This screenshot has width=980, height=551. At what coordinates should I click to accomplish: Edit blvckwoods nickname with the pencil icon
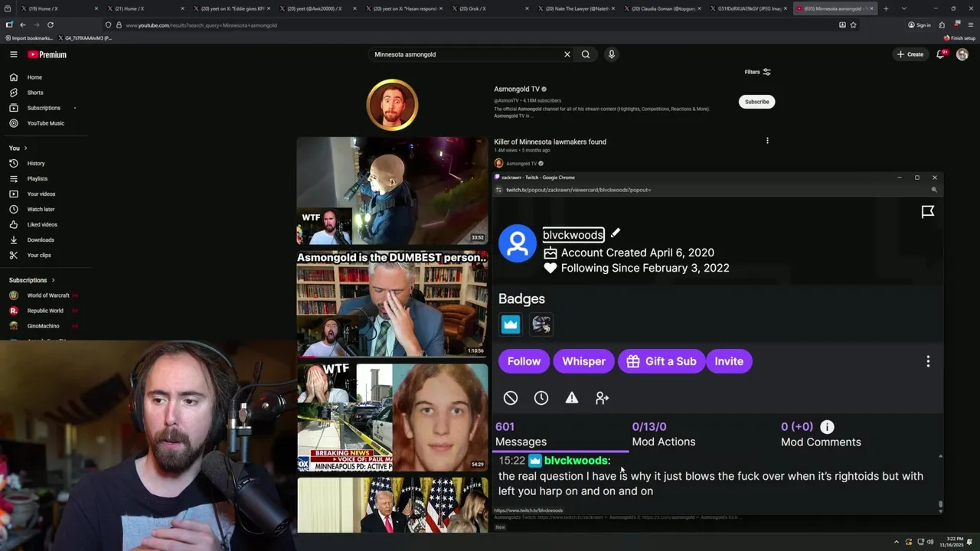(x=616, y=233)
